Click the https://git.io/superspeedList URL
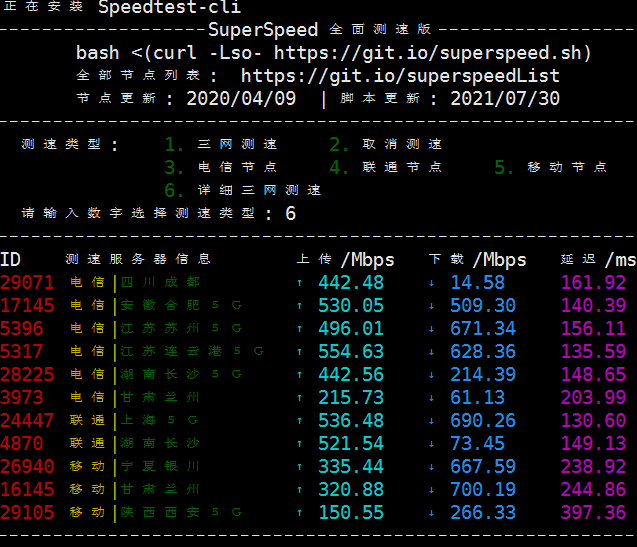Screen dimensions: 637x547 [x=400, y=76]
